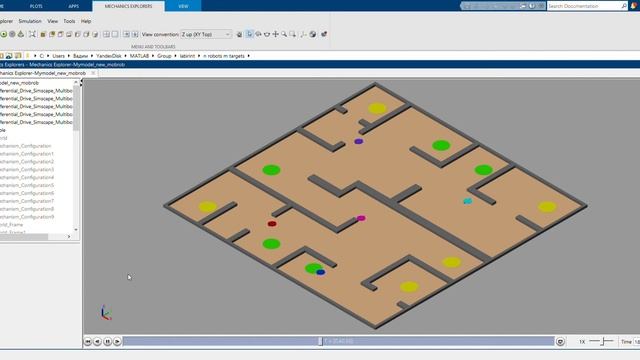Toggle the loop playback button
Screen dimensions: 640x360
pyautogui.click(x=560, y=341)
